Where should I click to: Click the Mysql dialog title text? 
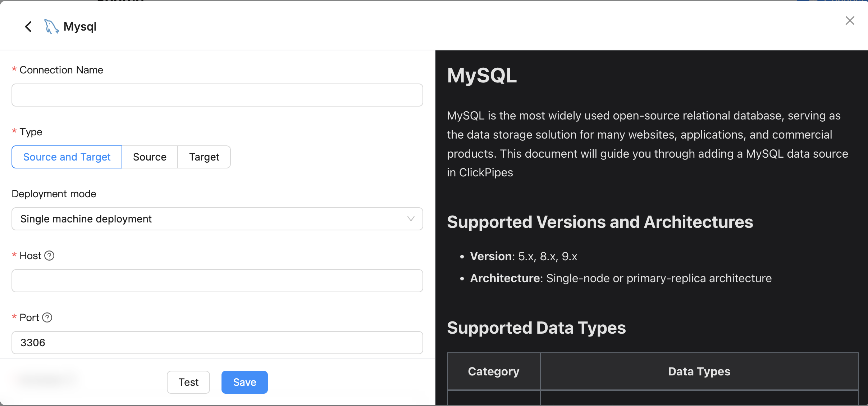pos(80,27)
